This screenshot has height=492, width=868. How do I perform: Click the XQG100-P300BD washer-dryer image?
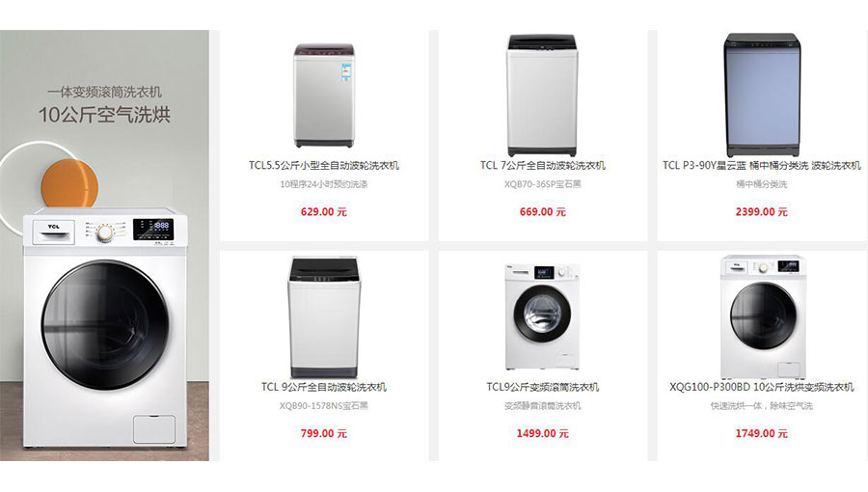[762, 317]
